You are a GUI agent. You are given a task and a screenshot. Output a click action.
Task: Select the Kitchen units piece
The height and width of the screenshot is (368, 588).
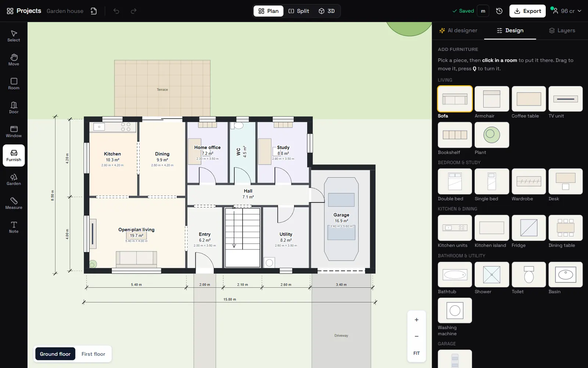click(455, 228)
